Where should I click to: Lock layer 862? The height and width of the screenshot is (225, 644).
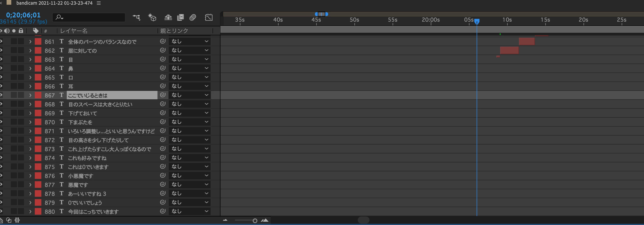[21, 50]
